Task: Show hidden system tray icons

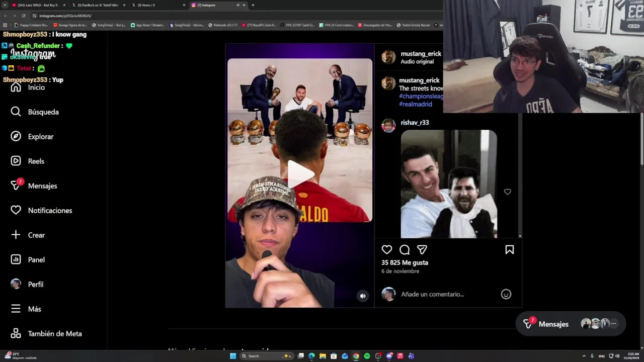Action: 584,356
